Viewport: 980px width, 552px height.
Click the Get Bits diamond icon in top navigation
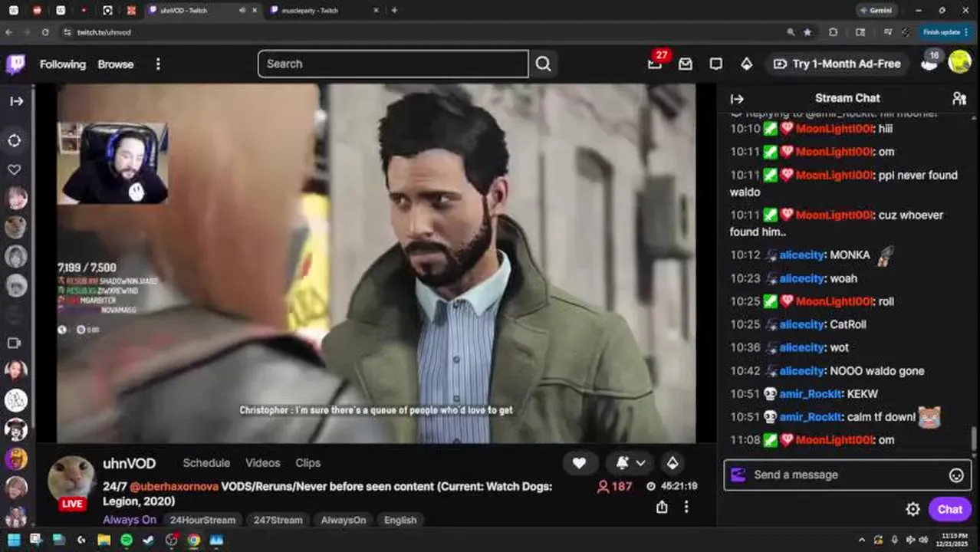(x=746, y=64)
